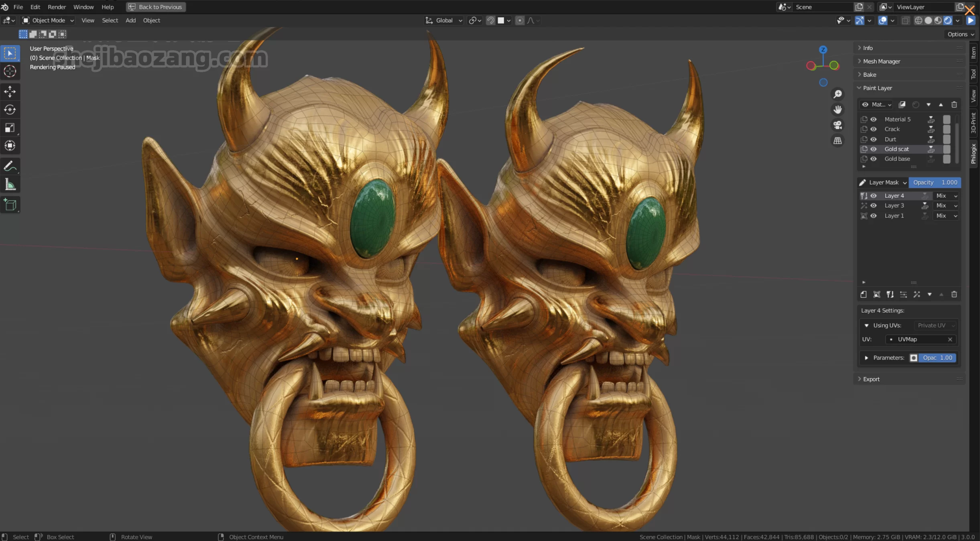Open the Object Mode dropdown
The image size is (980, 541).
[48, 20]
